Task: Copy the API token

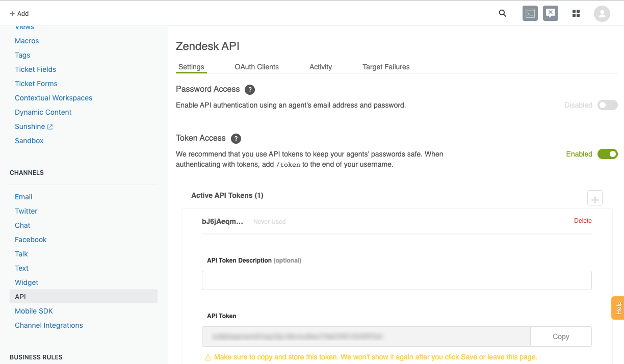Action: tap(561, 336)
